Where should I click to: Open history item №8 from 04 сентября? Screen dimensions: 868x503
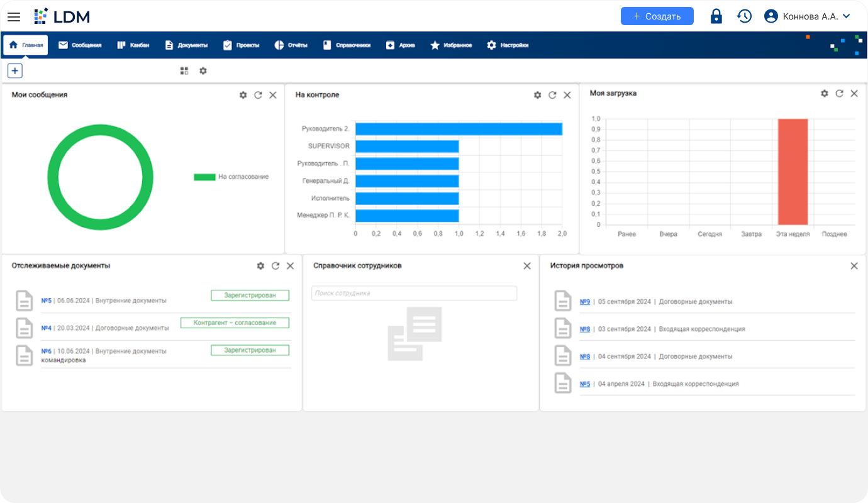point(585,357)
